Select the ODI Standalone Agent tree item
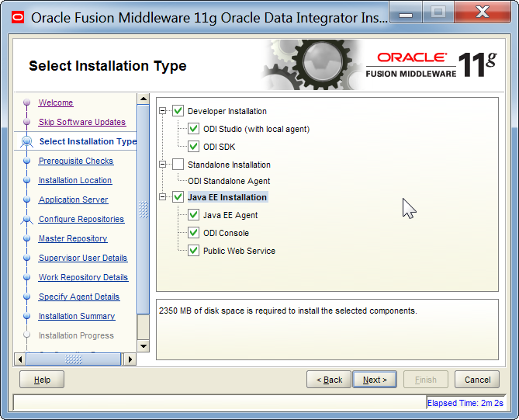519x420 pixels. [x=229, y=181]
